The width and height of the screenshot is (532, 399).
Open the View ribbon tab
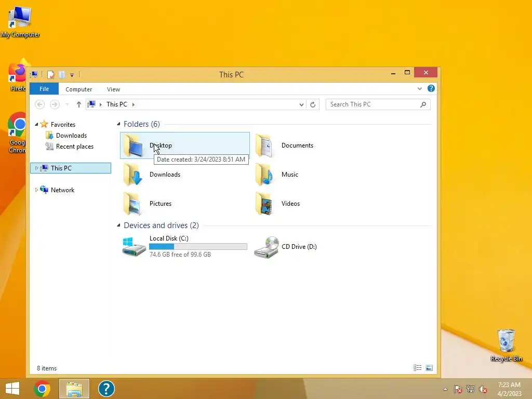(113, 89)
